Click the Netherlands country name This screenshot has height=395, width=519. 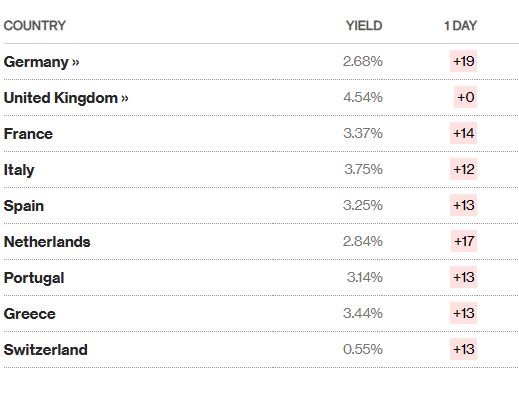point(47,242)
